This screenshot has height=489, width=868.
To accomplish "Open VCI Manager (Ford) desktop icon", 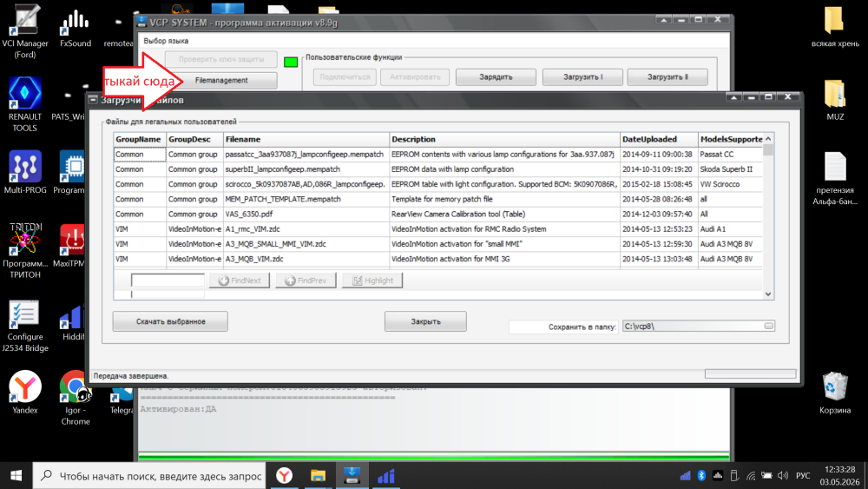I will (25, 30).
